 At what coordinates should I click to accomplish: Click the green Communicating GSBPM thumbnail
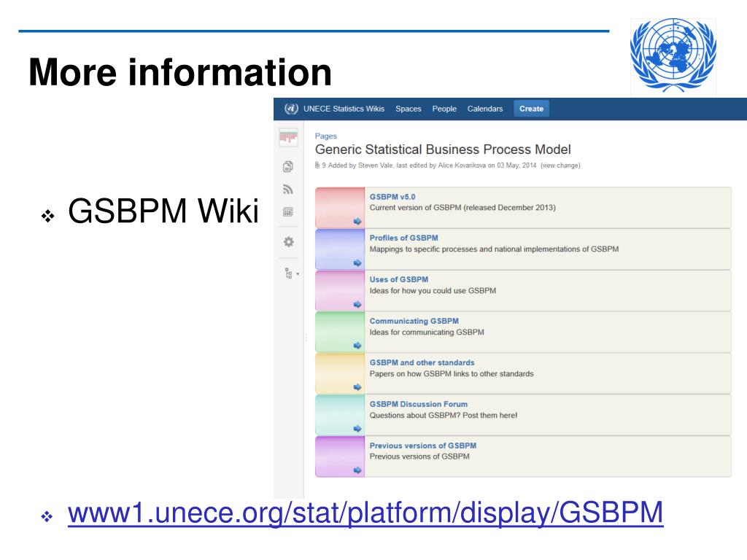(x=340, y=332)
